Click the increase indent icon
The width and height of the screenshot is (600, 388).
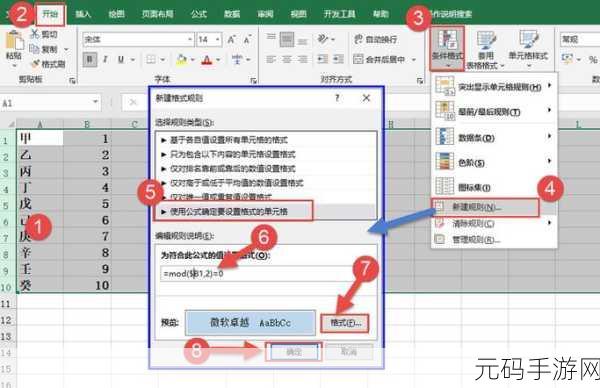(x=338, y=59)
